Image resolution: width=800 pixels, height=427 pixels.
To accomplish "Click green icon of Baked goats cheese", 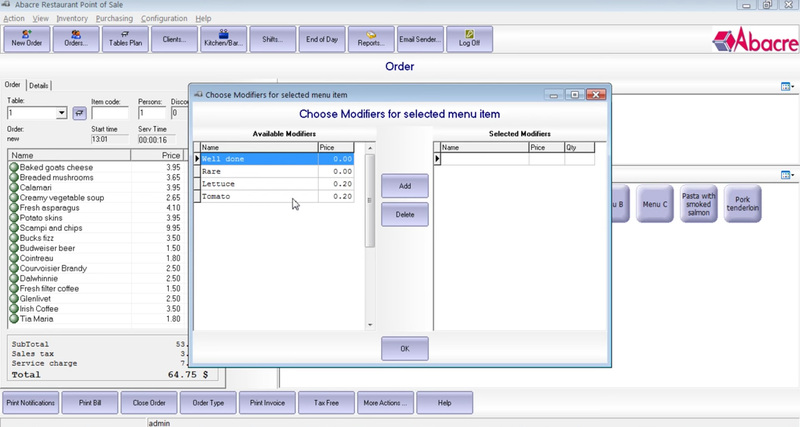I will (14, 167).
